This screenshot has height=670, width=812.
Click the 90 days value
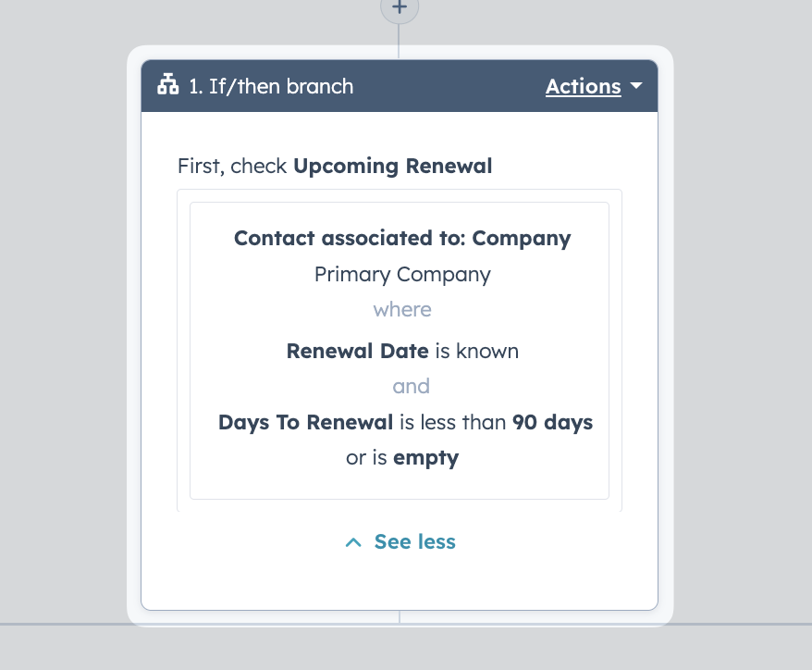point(552,423)
